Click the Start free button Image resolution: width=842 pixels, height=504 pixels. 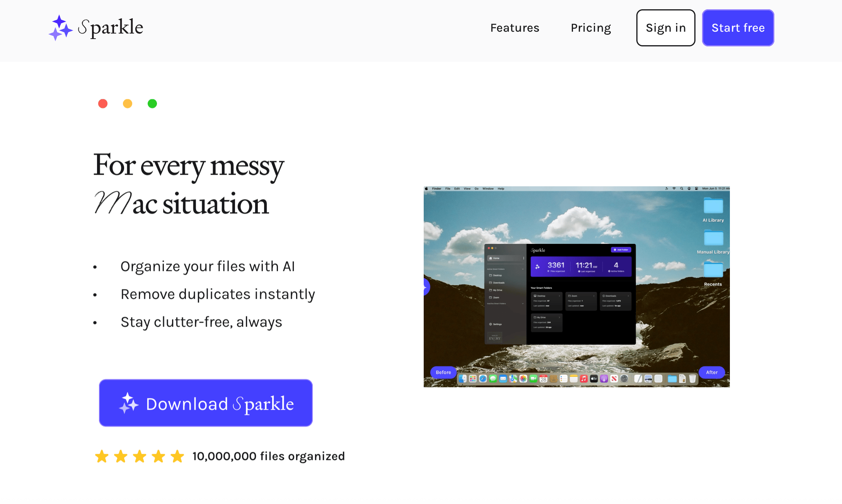(738, 28)
